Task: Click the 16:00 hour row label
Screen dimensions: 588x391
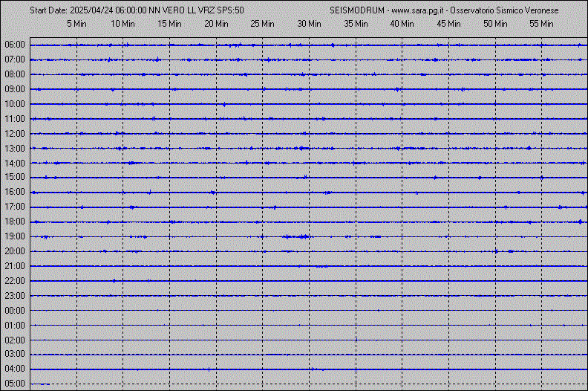Action: (x=15, y=192)
